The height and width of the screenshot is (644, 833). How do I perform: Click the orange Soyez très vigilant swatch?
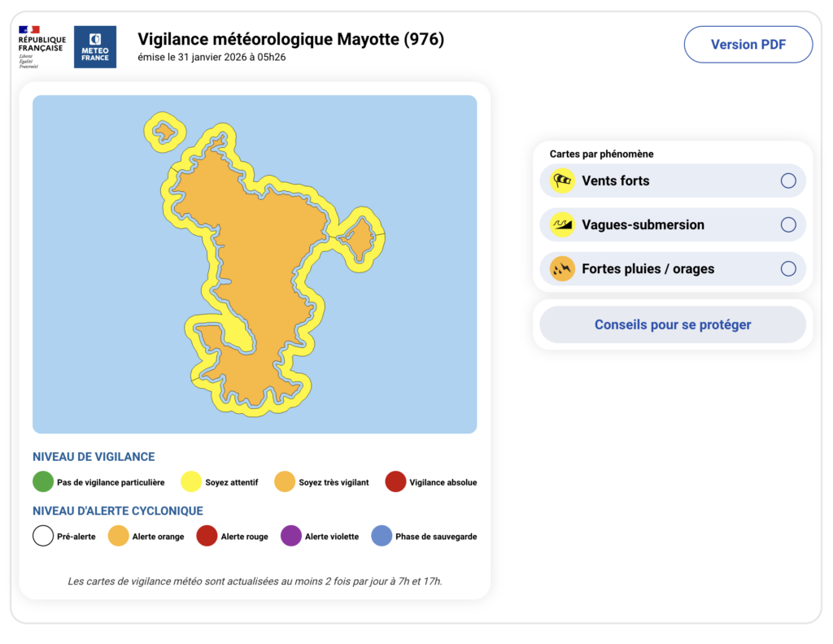[284, 481]
